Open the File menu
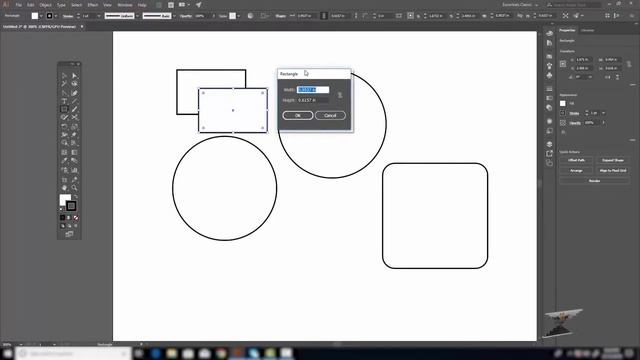The width and height of the screenshot is (640, 360). tap(18, 5)
